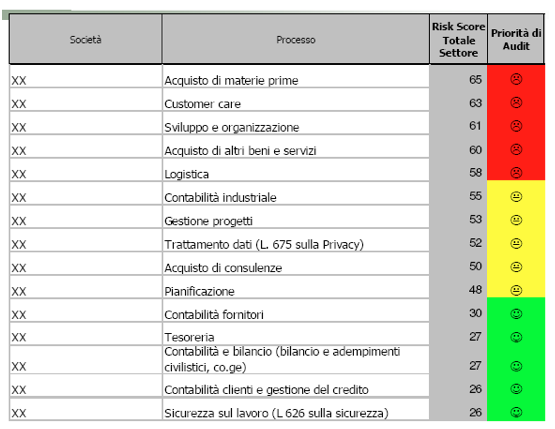This screenshot has height=429, width=555.
Task: Click sad face icon for Acquisto di materie prime
Action: (x=516, y=79)
